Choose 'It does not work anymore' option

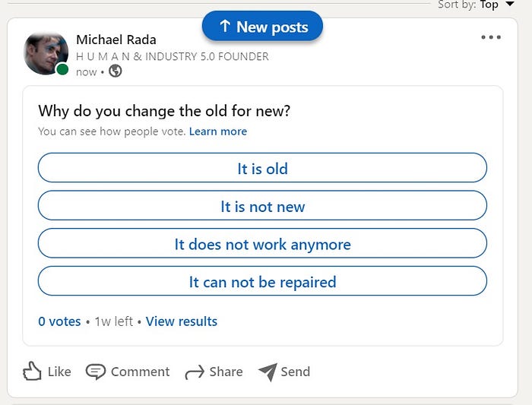(x=262, y=244)
